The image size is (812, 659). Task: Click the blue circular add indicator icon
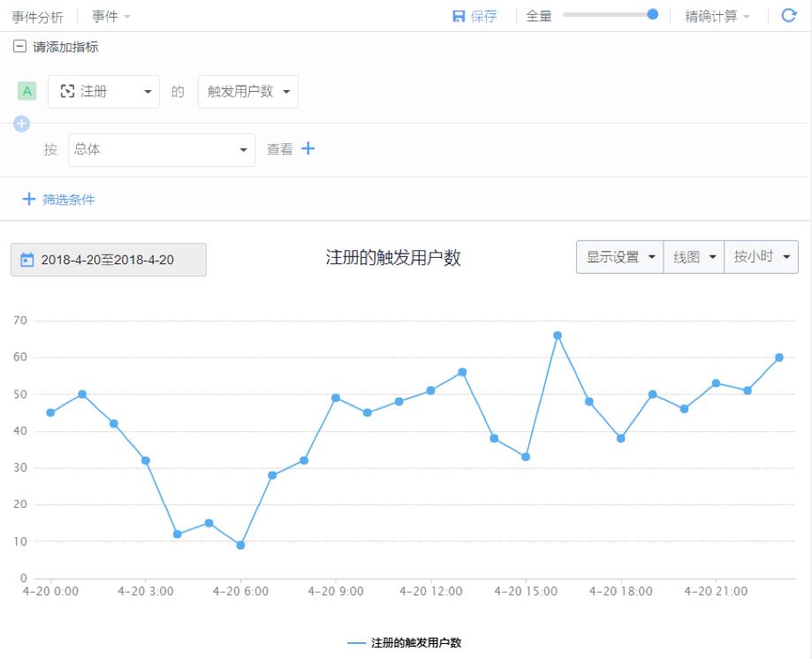[x=21, y=125]
